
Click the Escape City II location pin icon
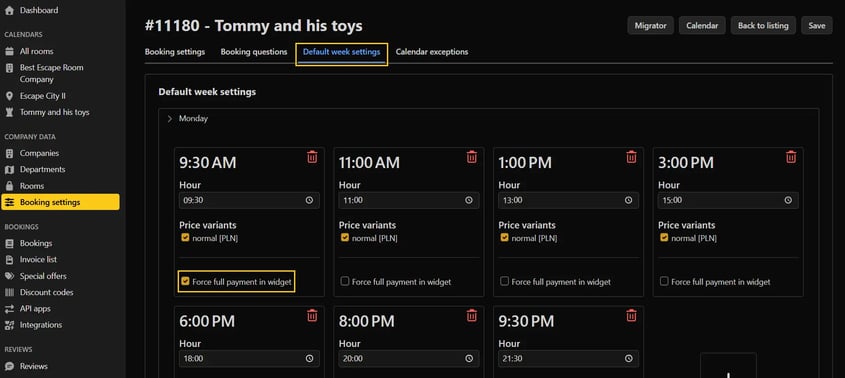point(9,96)
